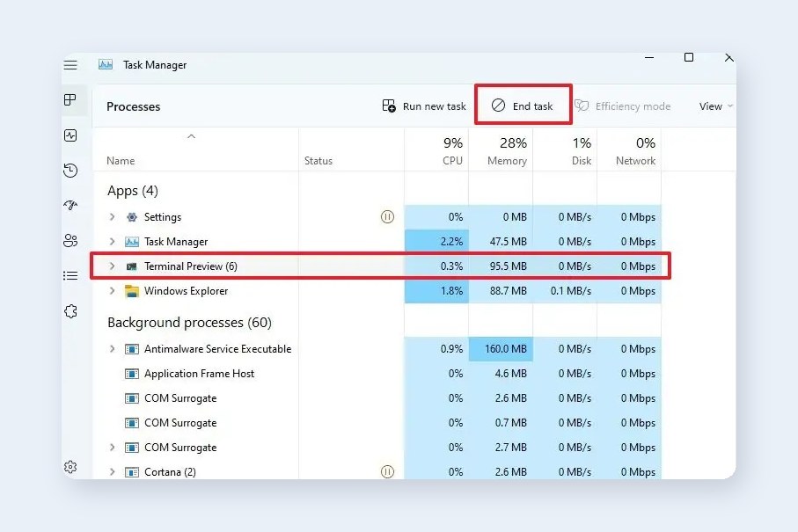The width and height of the screenshot is (798, 532).
Task: Click the 0.3% CPU cell
Action: (x=436, y=266)
